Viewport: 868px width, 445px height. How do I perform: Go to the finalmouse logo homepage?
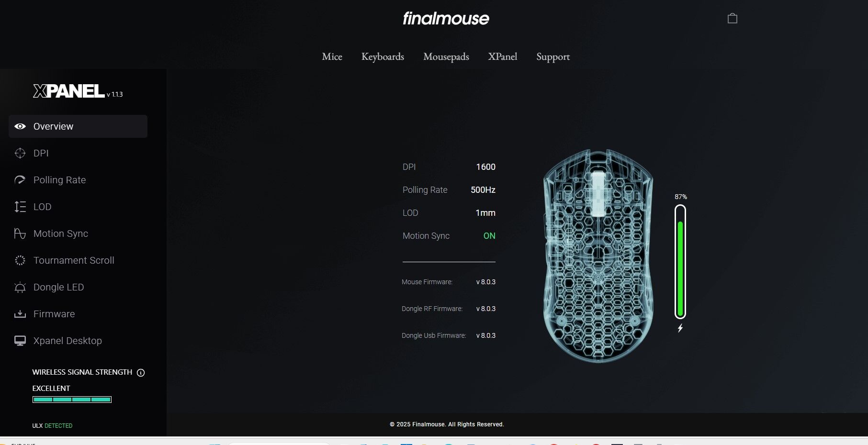click(446, 19)
